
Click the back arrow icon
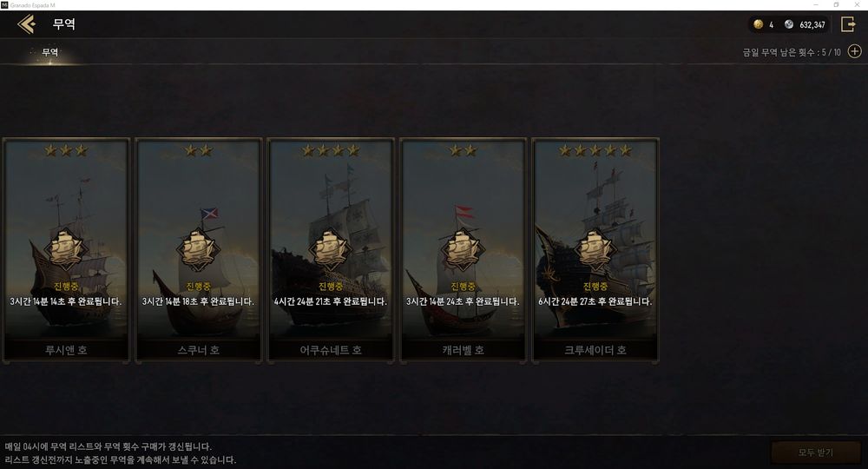click(x=27, y=23)
